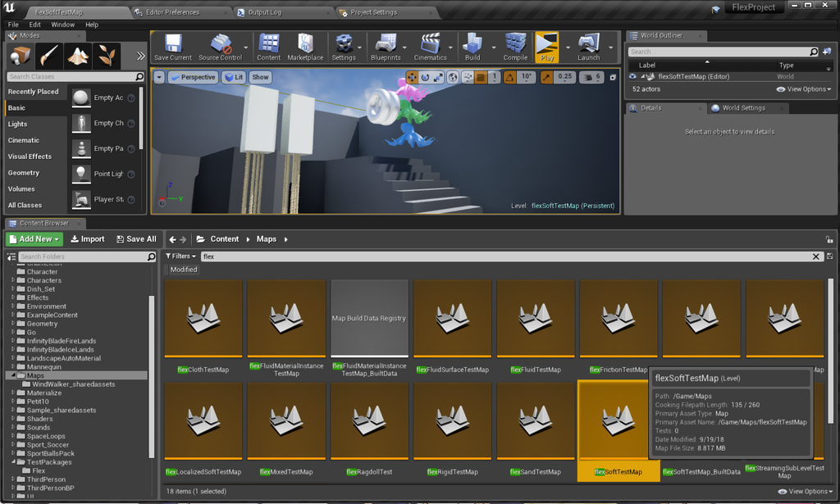Viewport: 840px width, 504px height.
Task: Toggle the Modified filter chip
Action: pyautogui.click(x=184, y=270)
